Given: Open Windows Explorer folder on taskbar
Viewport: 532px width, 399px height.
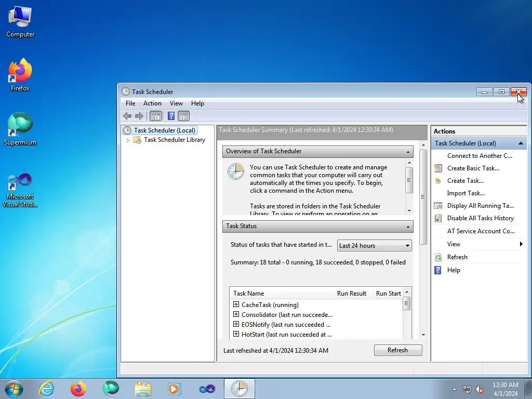Looking at the screenshot, I should [143, 389].
